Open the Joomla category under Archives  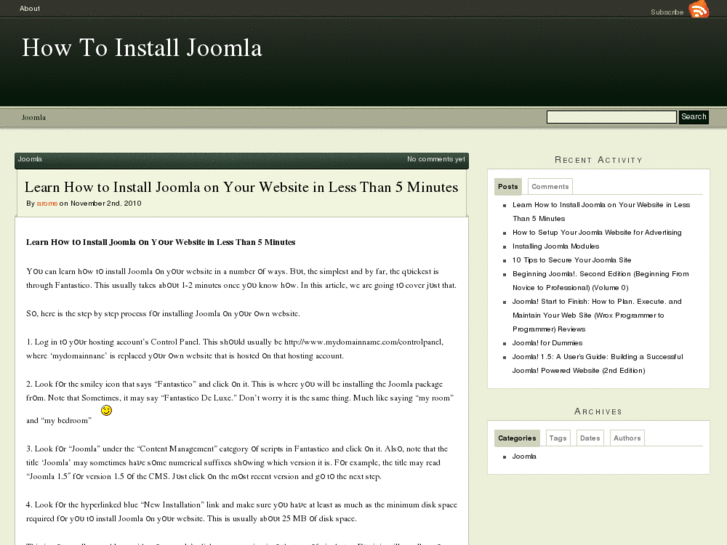524,456
